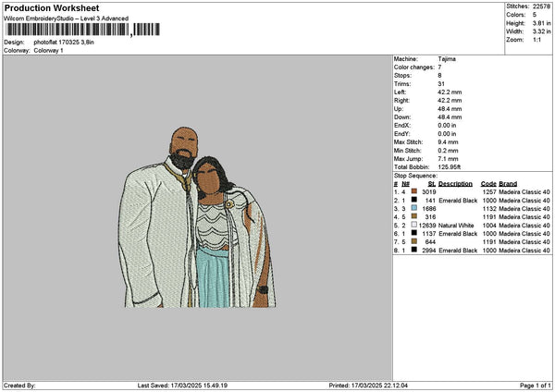This screenshot has width=555, height=392.
Task: Click the 'Up:' value 48.4 mm
Action: [x=450, y=109]
